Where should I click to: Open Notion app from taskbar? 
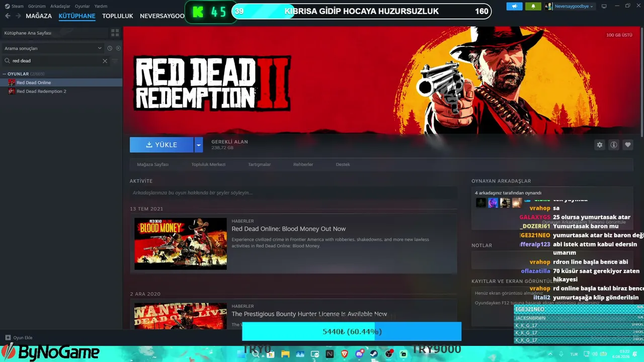click(330, 354)
